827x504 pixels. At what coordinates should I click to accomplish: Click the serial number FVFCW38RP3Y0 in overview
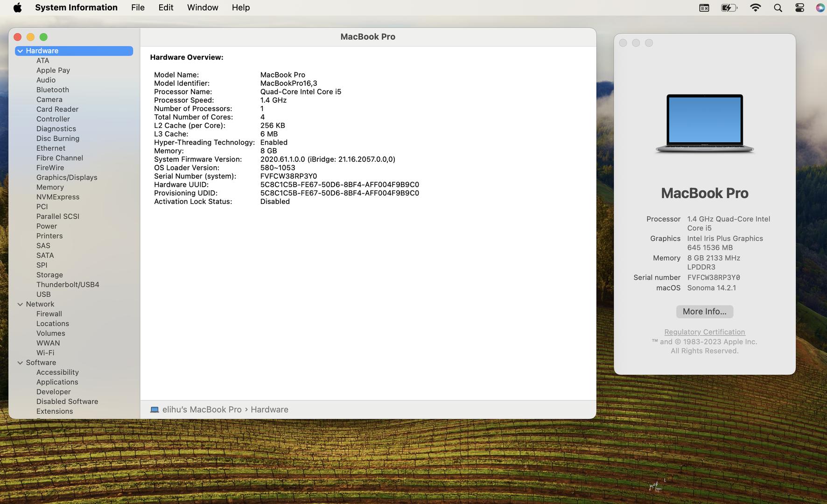point(288,176)
